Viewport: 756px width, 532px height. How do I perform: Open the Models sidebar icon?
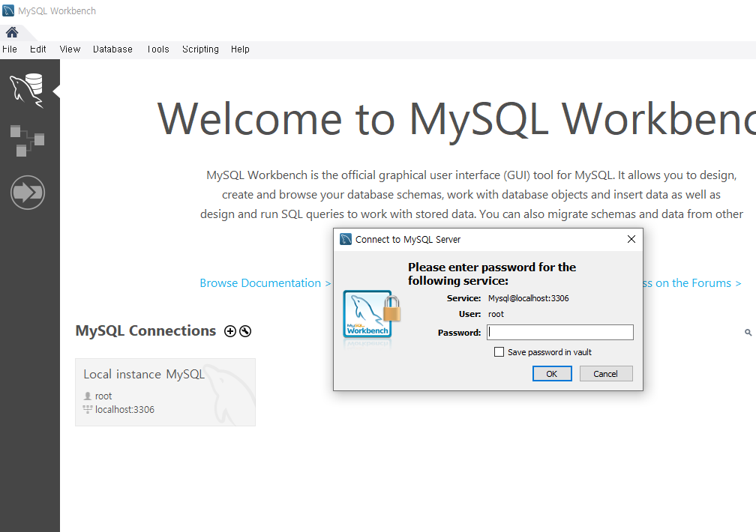point(27,141)
